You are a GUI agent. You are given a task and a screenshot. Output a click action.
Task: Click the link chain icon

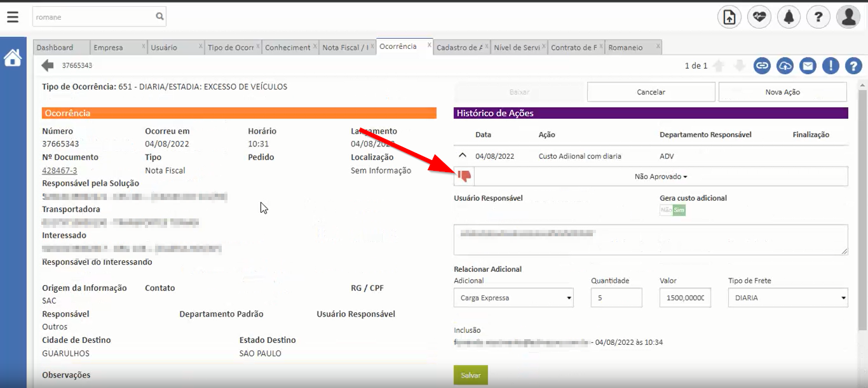pos(762,65)
